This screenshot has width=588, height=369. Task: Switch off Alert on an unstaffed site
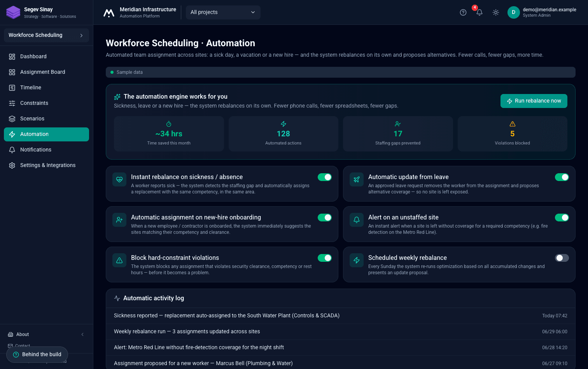coord(562,218)
